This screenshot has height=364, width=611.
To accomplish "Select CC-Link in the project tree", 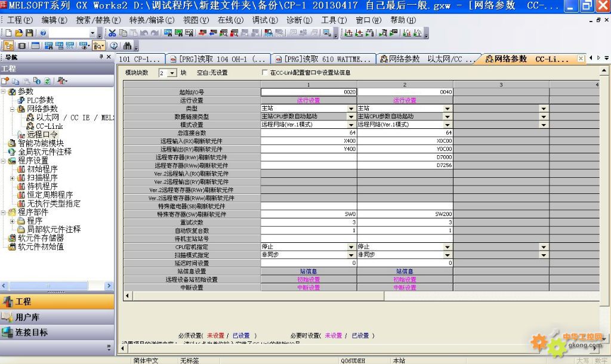I will [x=49, y=127].
